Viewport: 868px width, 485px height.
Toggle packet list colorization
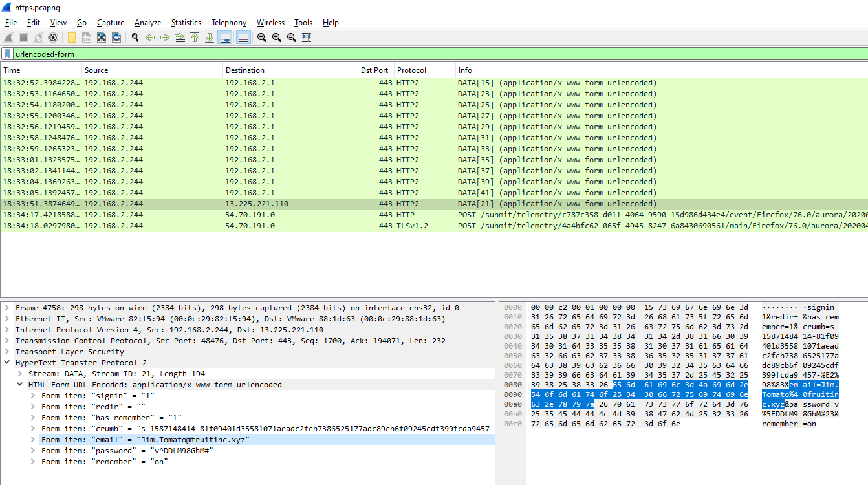tap(243, 38)
